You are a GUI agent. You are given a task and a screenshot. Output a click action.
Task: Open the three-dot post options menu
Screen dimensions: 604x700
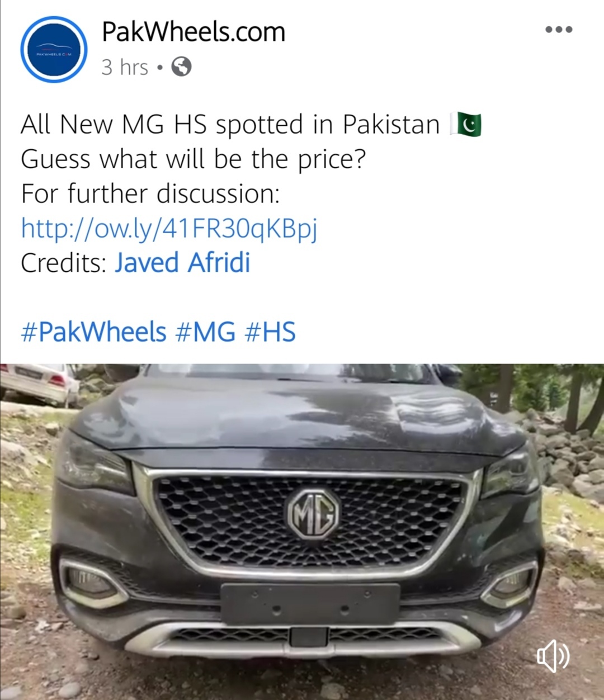[559, 30]
